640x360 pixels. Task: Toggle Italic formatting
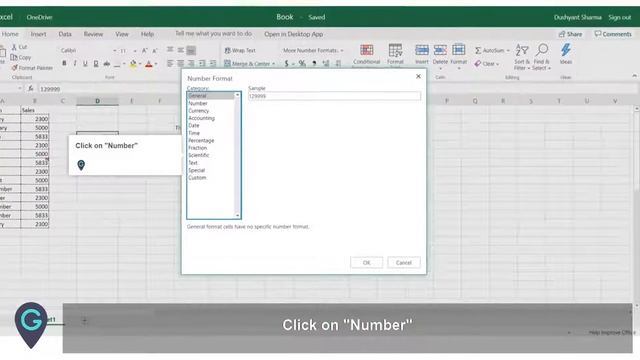pos(75,63)
